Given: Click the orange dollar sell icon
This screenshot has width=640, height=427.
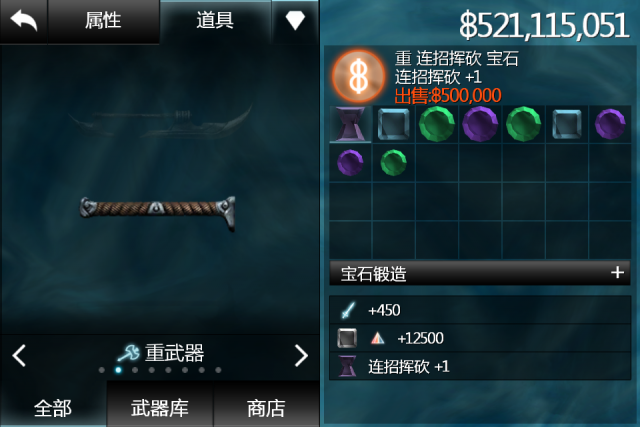Looking at the screenshot, I should (358, 76).
